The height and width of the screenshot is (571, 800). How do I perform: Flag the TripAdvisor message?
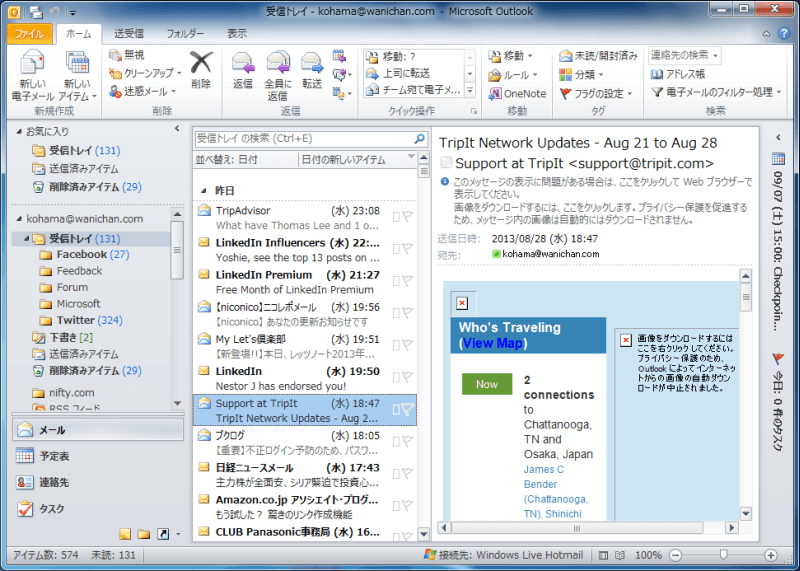407,217
